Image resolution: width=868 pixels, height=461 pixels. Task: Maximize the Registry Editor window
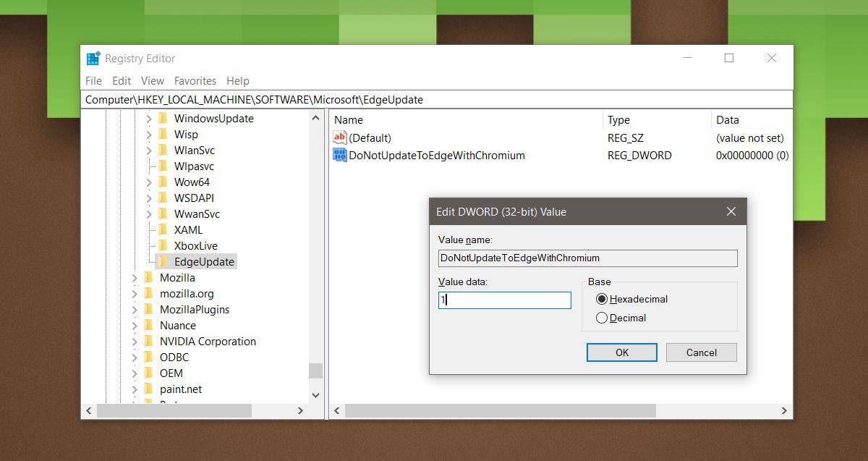(x=729, y=59)
